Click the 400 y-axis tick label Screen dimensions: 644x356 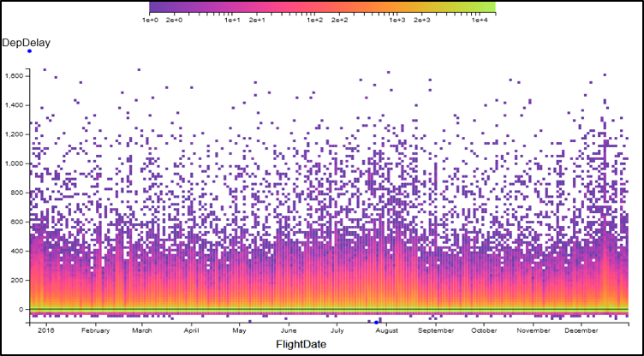point(19,252)
